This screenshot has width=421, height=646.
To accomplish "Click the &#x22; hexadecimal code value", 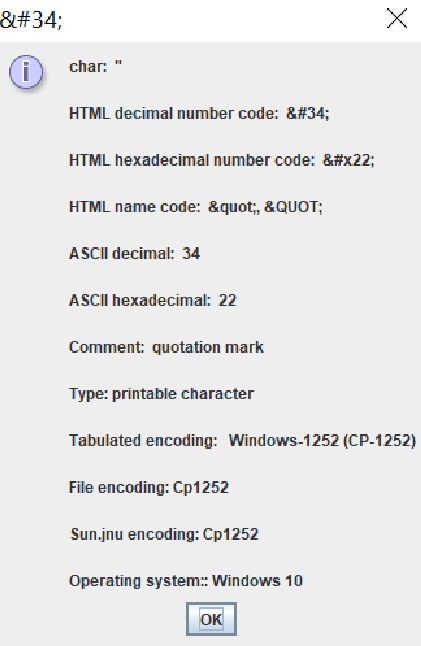I will pyautogui.click(x=348, y=160).
